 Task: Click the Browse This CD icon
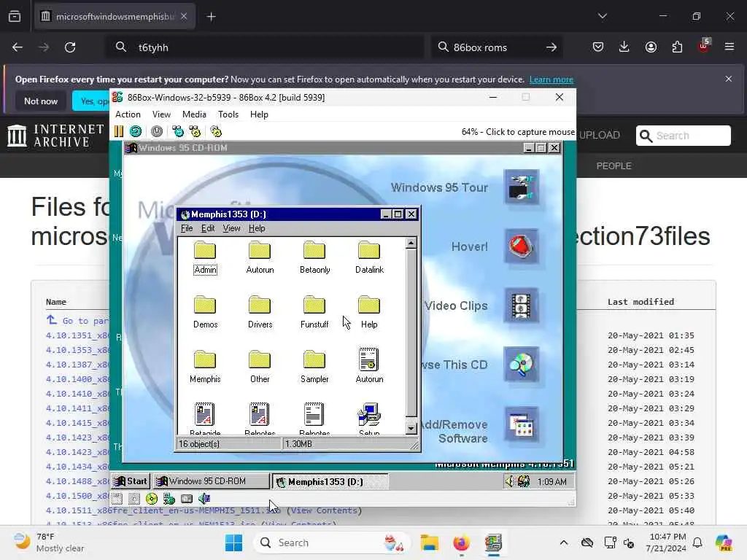click(522, 365)
